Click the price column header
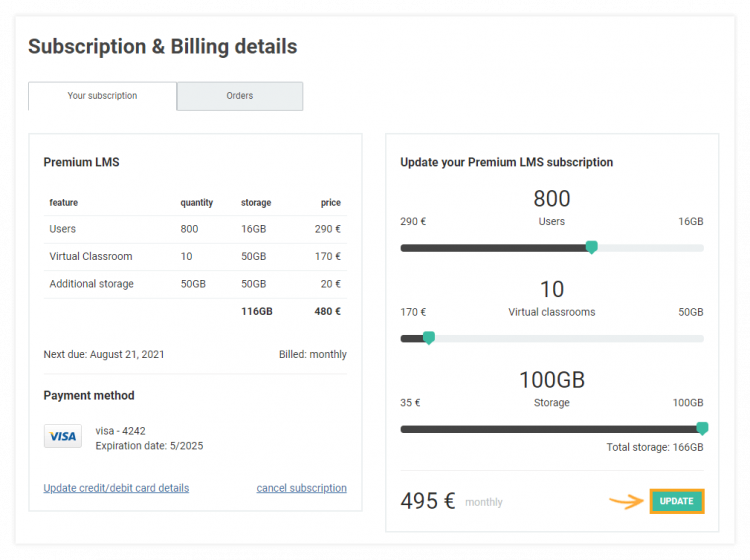Image resolution: width=750 pixels, height=560 pixels. tap(330, 202)
